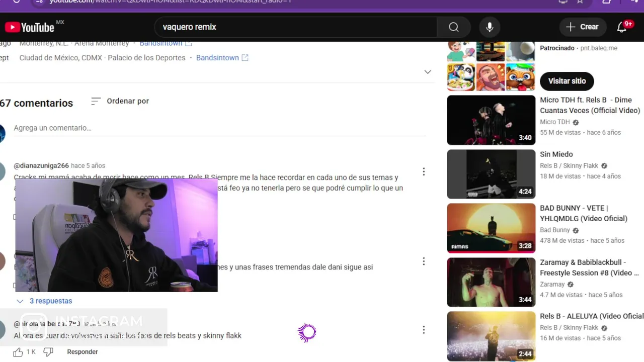Click the 'Patrocinado · pnt.baleq.me' ad label
The width and height of the screenshot is (644, 362).
(578, 48)
